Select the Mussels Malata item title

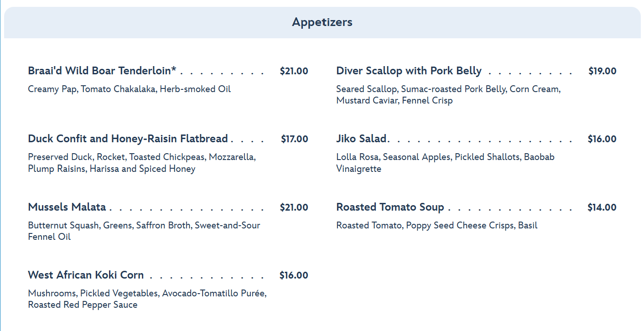[67, 207]
